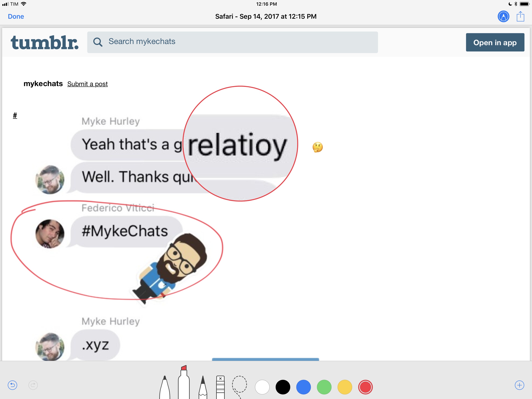Choose the black color swatch
Image resolution: width=532 pixels, height=399 pixels.
tap(283, 387)
